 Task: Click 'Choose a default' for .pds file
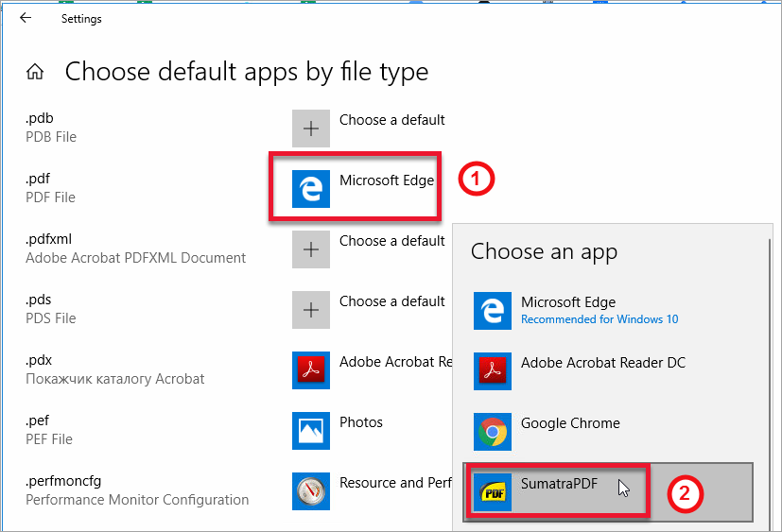[391, 301]
